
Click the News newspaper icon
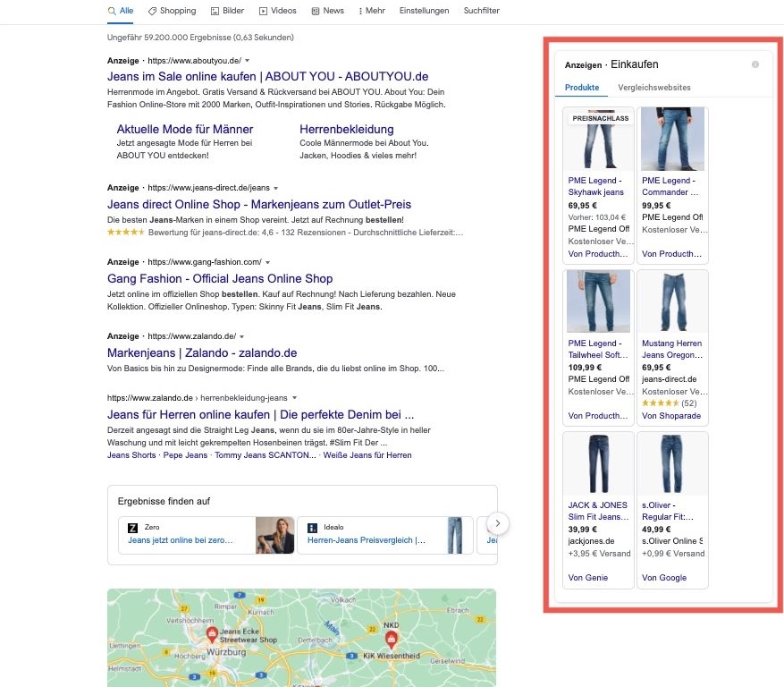coord(316,11)
